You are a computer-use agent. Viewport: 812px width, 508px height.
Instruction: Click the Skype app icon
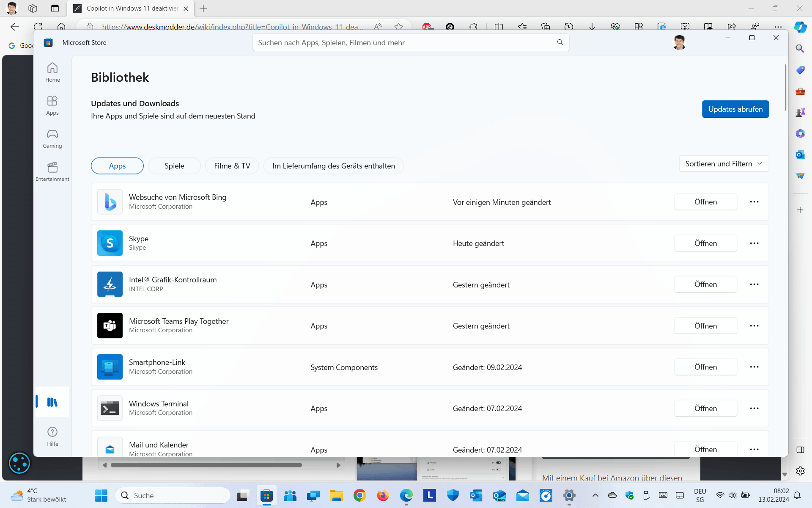pos(110,243)
